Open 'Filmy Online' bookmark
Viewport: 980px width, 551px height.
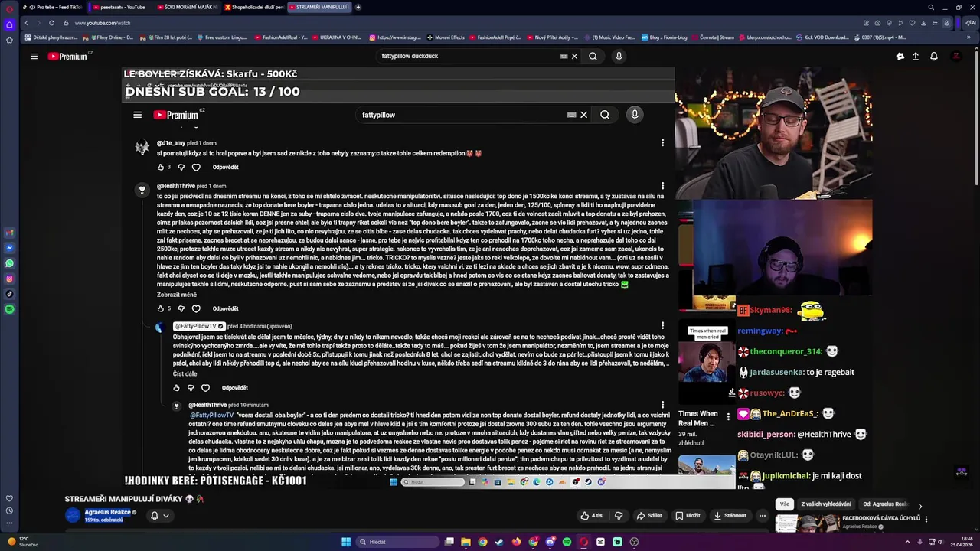[107, 37]
